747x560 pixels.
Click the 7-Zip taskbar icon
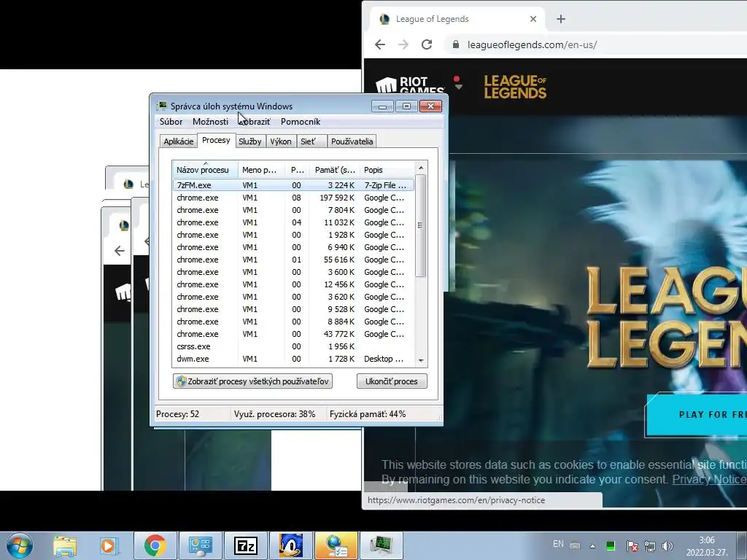(x=246, y=545)
